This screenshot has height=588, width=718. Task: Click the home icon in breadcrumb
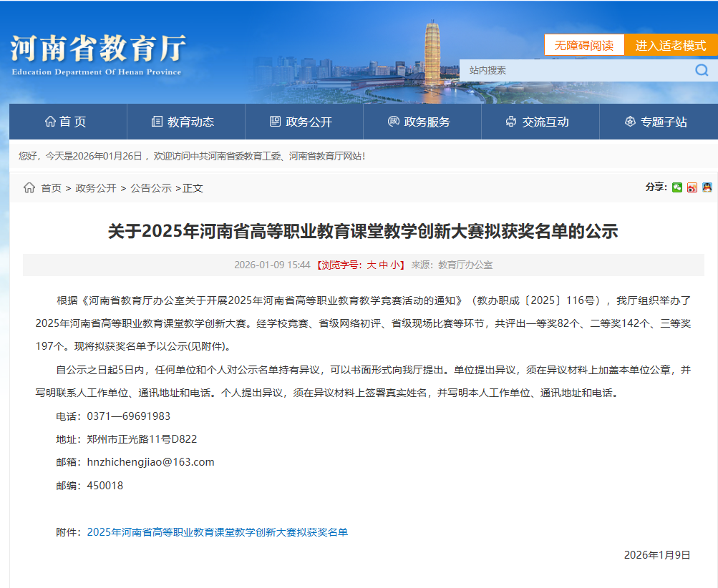coord(29,188)
